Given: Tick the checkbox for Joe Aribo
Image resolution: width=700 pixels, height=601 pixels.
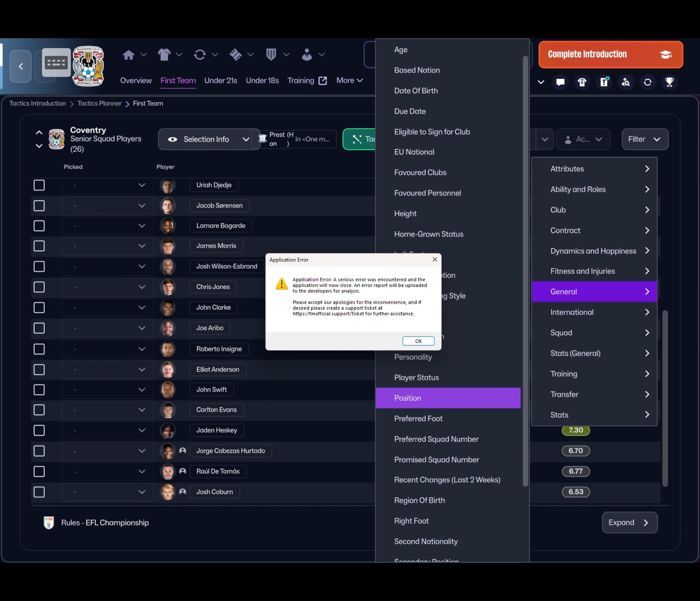Looking at the screenshot, I should 39,328.
